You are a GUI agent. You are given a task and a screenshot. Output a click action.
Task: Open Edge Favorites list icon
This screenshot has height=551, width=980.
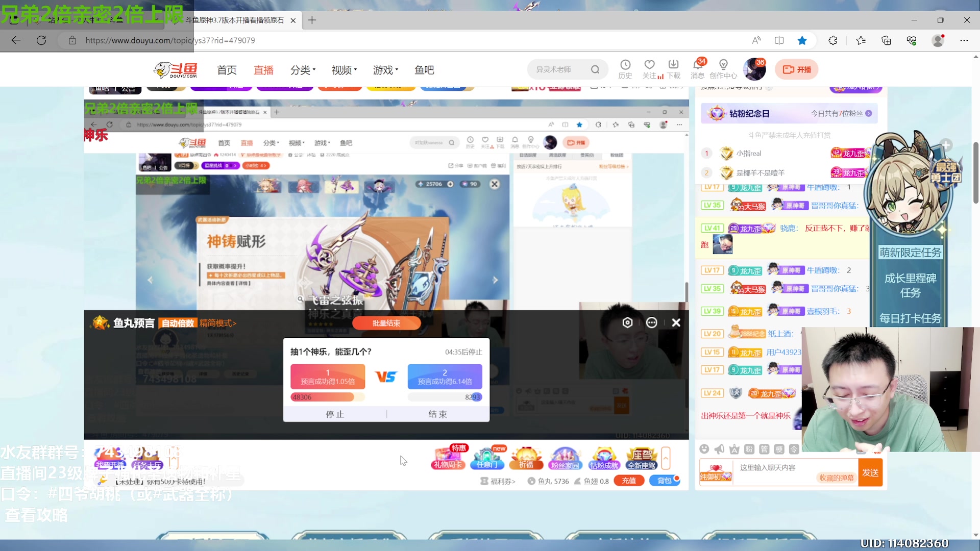point(861,40)
